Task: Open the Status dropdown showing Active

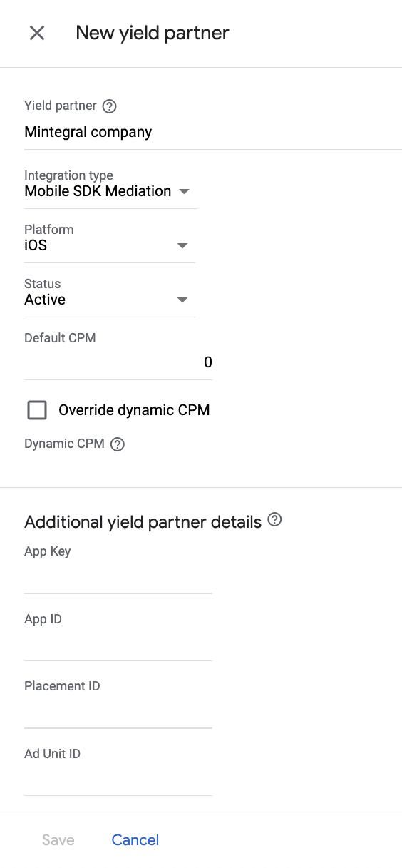Action: click(x=110, y=300)
